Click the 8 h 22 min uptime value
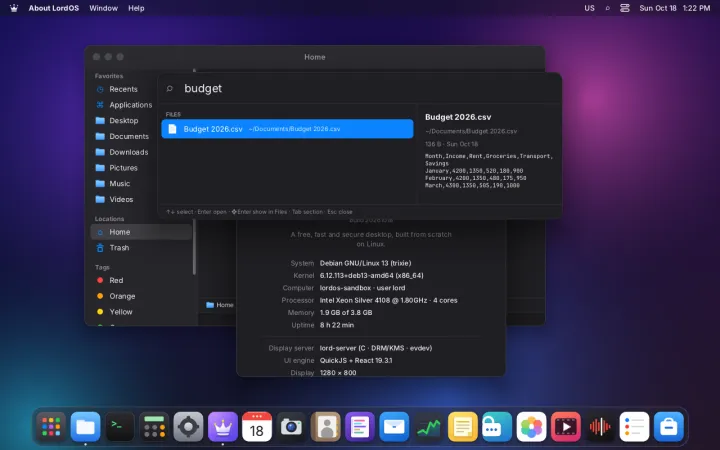This screenshot has height=450, width=720. click(x=337, y=325)
